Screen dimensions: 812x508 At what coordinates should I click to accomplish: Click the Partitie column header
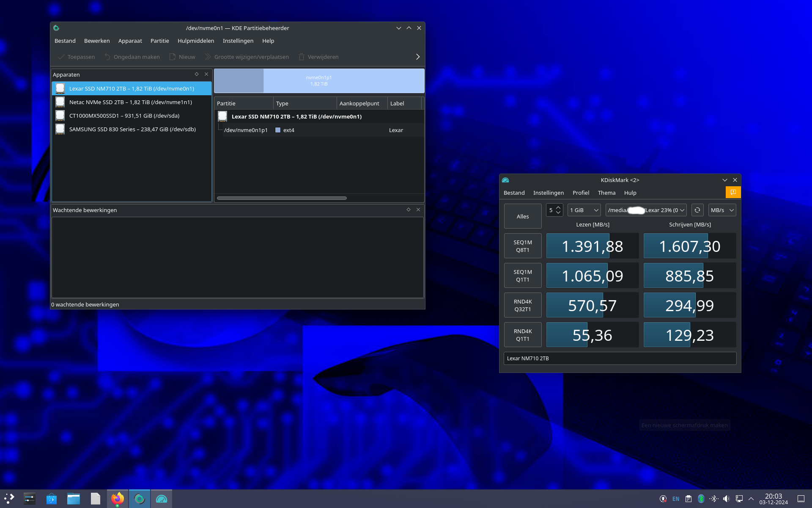(244, 103)
